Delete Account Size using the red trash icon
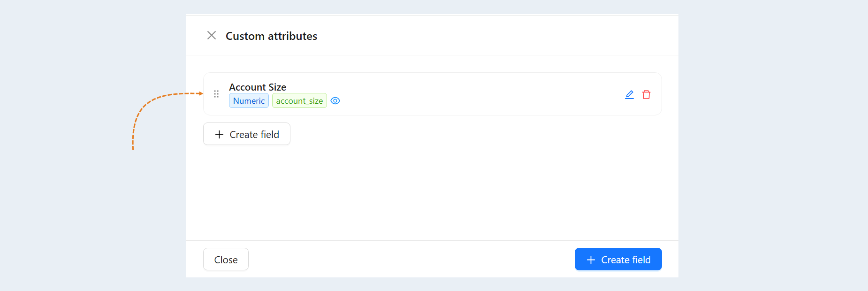The height and width of the screenshot is (291, 868). 646,95
